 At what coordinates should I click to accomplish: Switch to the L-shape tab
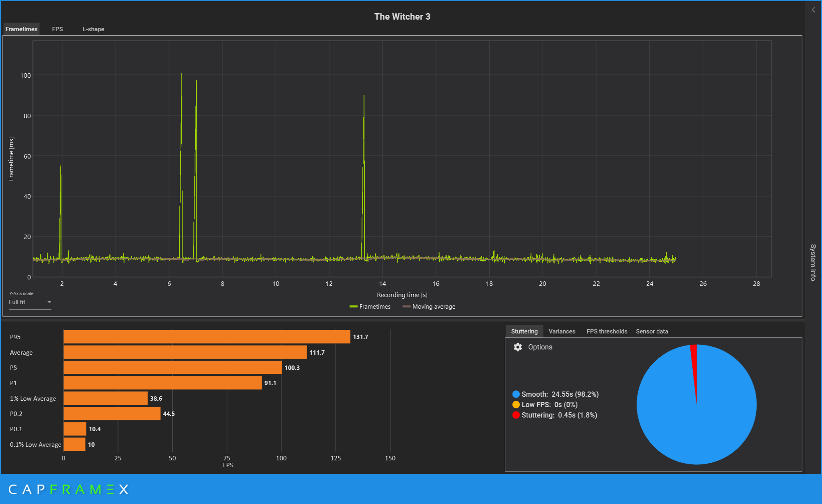93,29
